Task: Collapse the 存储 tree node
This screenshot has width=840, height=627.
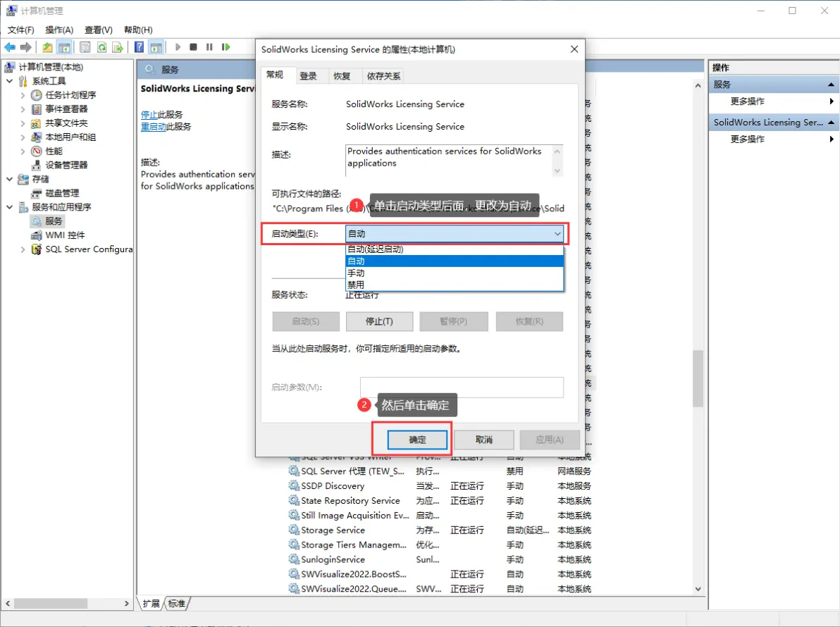Action: (x=10, y=179)
